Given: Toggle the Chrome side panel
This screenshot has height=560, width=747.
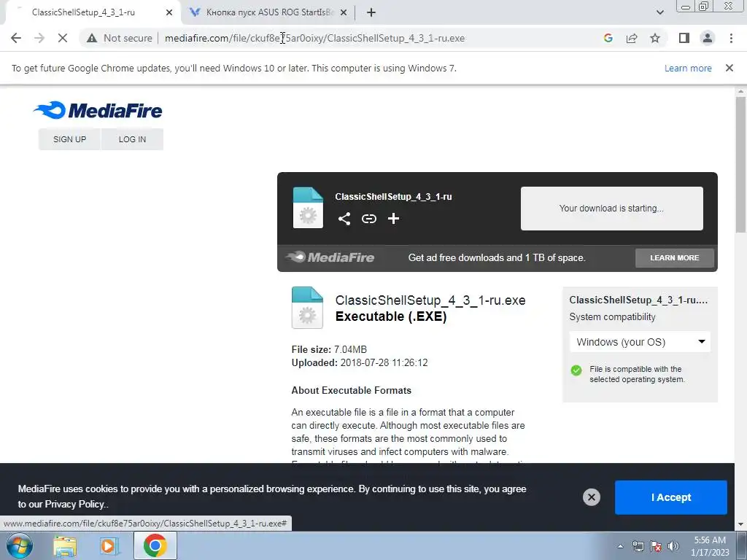Looking at the screenshot, I should [684, 38].
